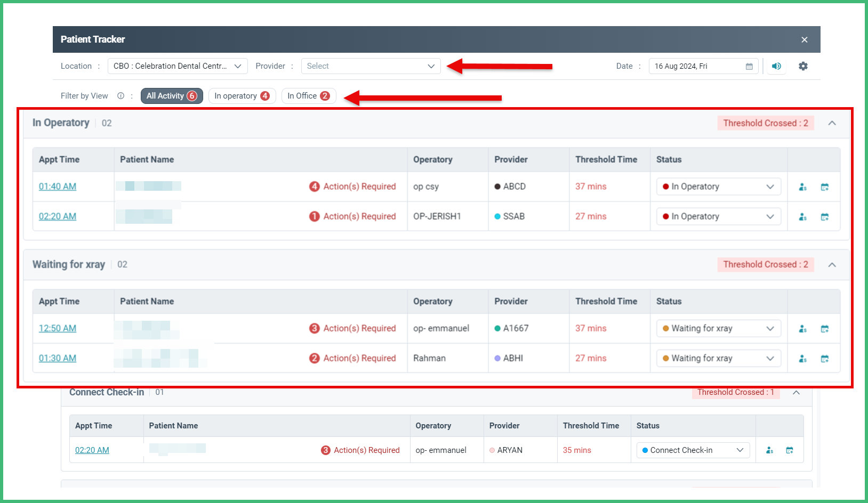Mute the Patient Tracker sound notifications
Screen dimensions: 868x503
click(x=776, y=66)
